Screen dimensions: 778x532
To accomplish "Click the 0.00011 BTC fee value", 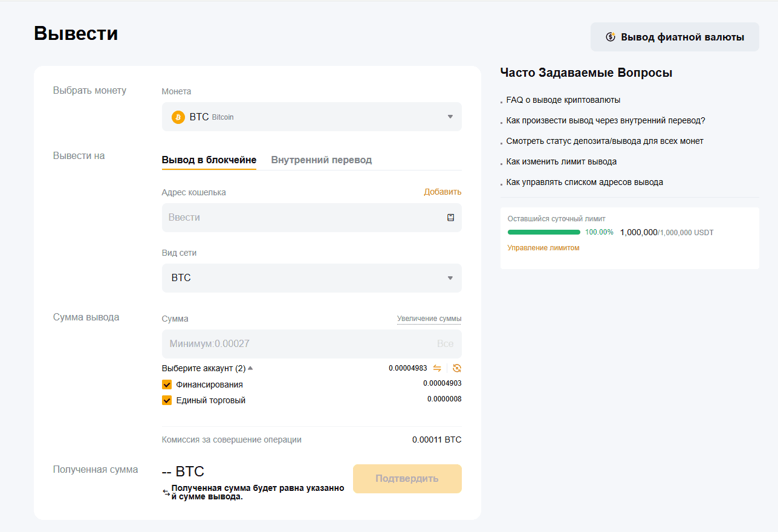I will tap(437, 440).
